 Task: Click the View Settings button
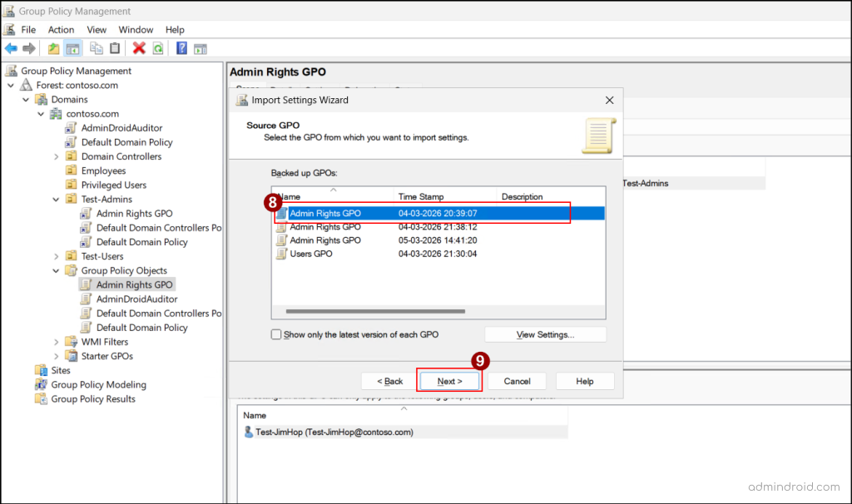coord(545,334)
